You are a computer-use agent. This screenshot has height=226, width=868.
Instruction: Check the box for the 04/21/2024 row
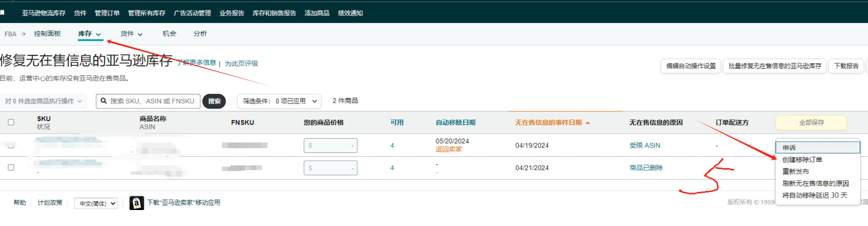point(11,168)
